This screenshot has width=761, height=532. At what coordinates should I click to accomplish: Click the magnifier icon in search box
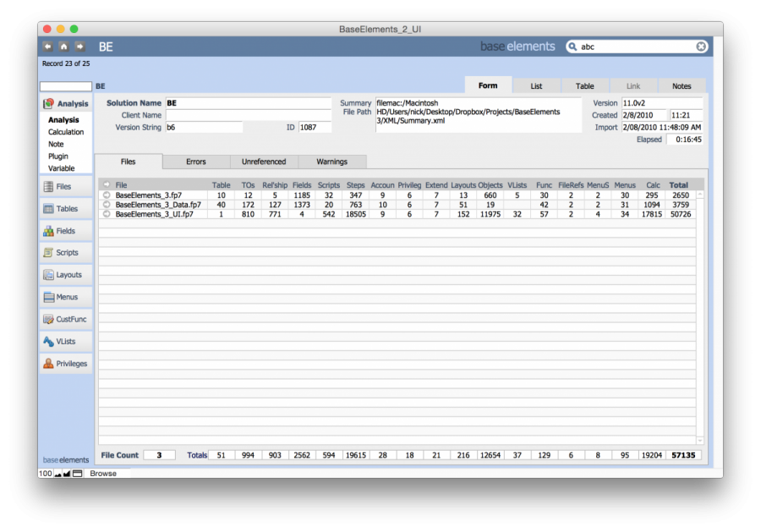(x=574, y=47)
